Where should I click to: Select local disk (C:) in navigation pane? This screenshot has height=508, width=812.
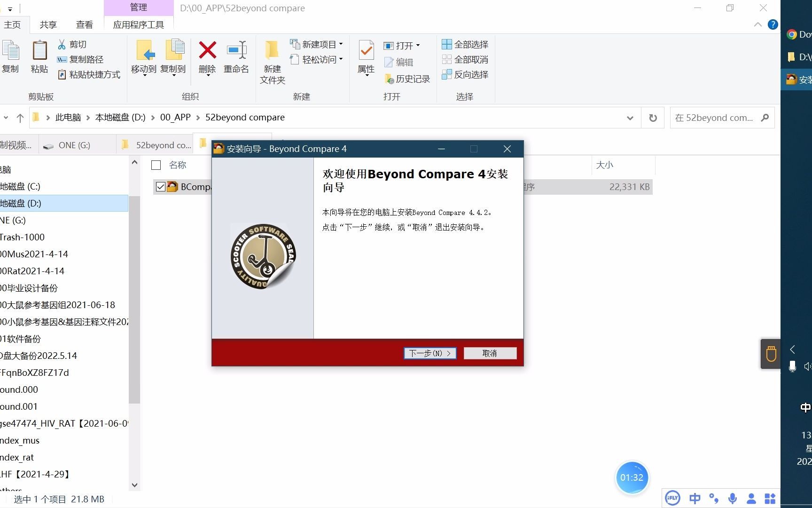coord(64,186)
